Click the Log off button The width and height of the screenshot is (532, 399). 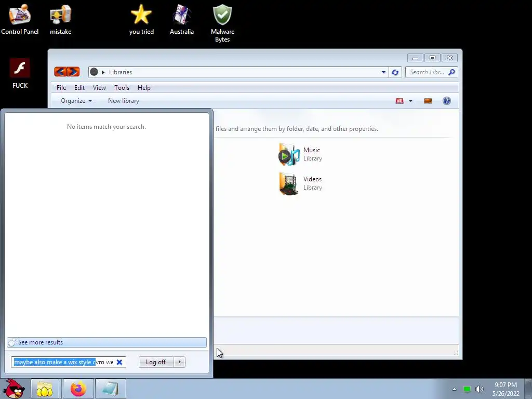(x=156, y=362)
